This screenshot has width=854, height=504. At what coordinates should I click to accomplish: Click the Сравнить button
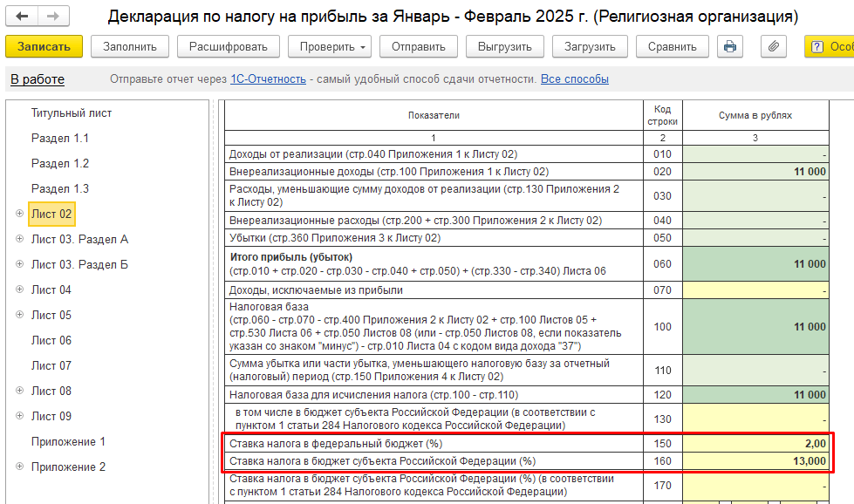point(672,46)
